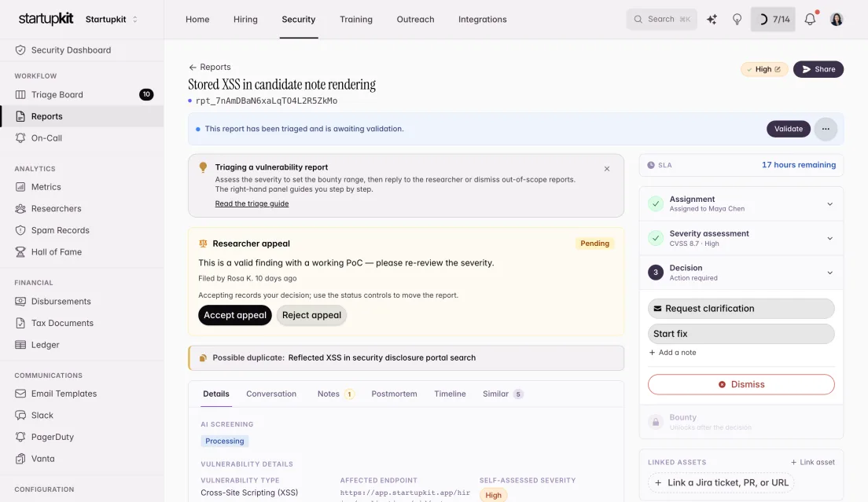Open the Slack communications page
Viewport: 868px width, 502px height.
(x=82, y=416)
